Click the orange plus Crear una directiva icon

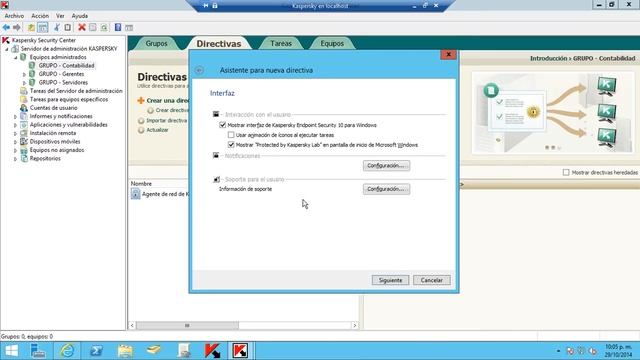(141, 100)
